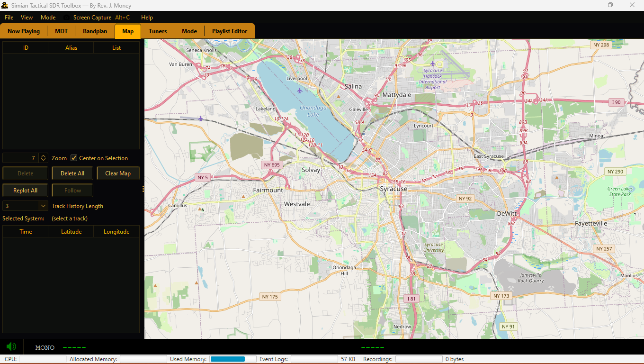Click the Fayetteville label on the map
This screenshot has height=364, width=644.
click(591, 223)
